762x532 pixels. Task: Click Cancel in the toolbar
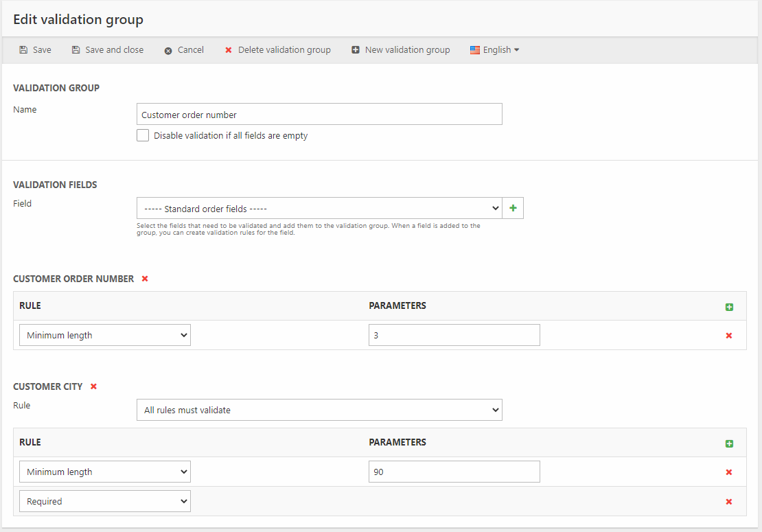point(184,50)
